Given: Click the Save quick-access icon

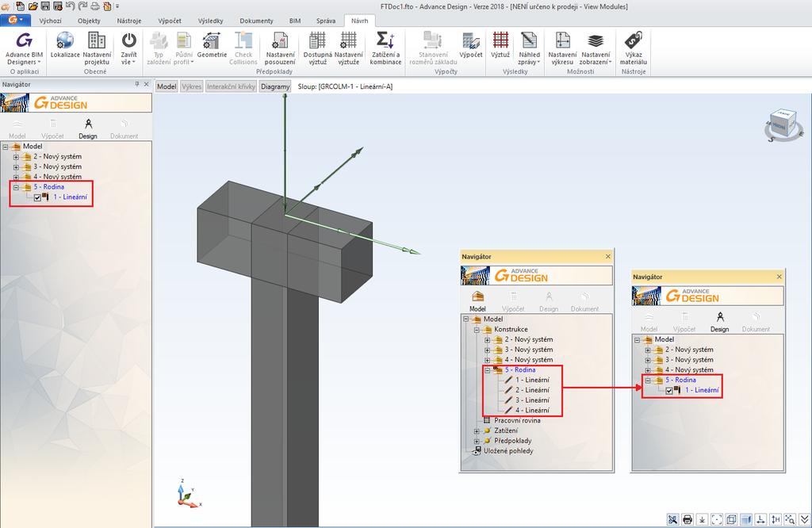Looking at the screenshot, I should 45,6.
